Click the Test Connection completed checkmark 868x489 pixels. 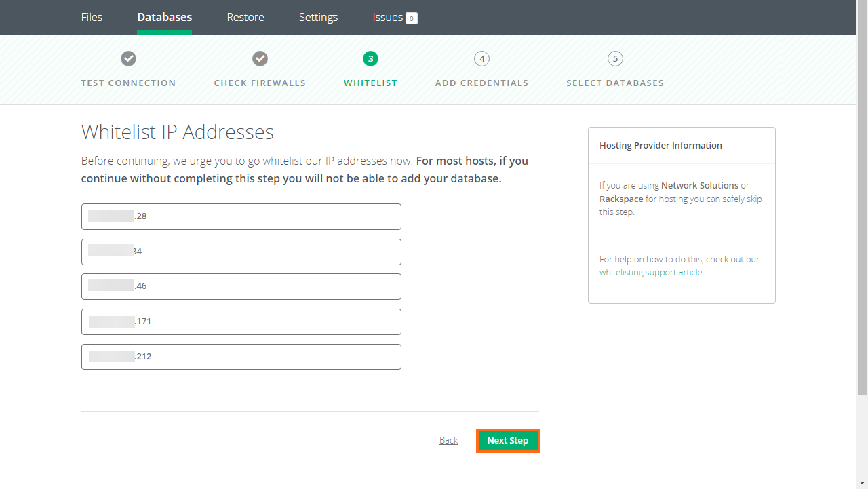click(128, 58)
